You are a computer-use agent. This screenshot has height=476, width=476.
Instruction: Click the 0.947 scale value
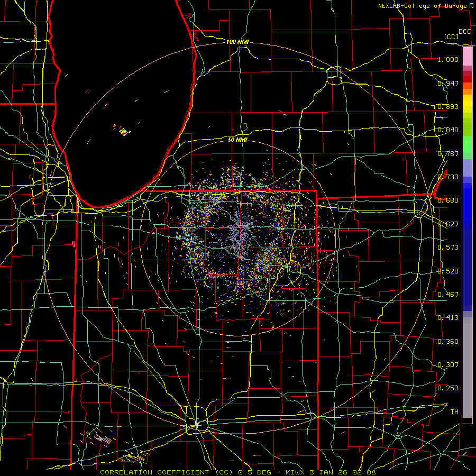(x=448, y=83)
